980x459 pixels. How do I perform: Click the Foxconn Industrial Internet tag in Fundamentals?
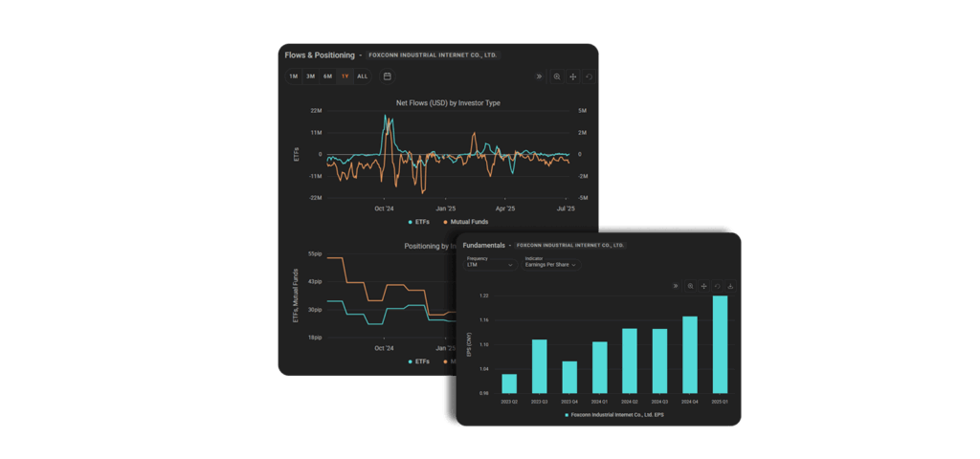[x=570, y=246]
